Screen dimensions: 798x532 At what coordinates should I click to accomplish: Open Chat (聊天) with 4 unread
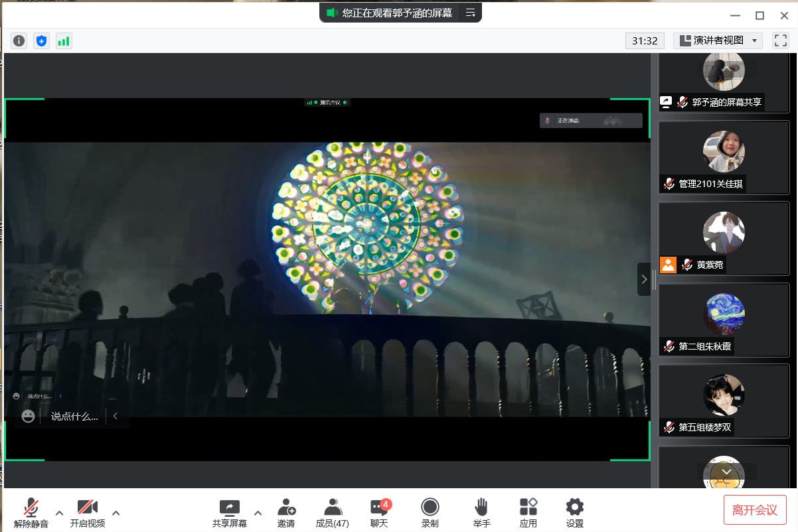coord(379,513)
